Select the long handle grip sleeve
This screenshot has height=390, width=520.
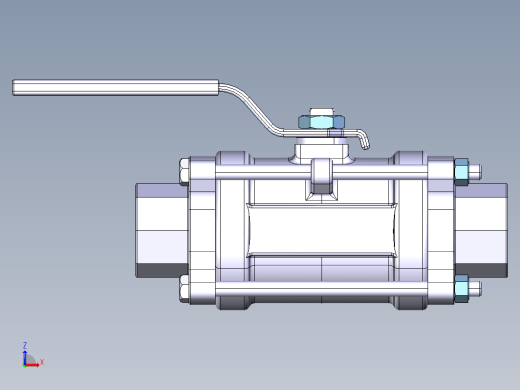[x=116, y=88]
